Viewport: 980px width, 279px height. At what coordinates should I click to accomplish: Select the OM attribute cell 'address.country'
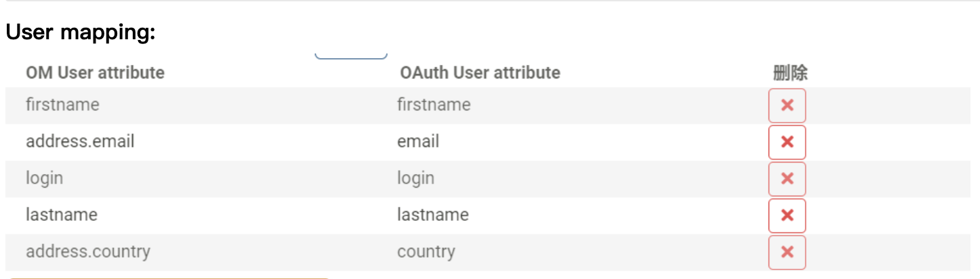88,252
